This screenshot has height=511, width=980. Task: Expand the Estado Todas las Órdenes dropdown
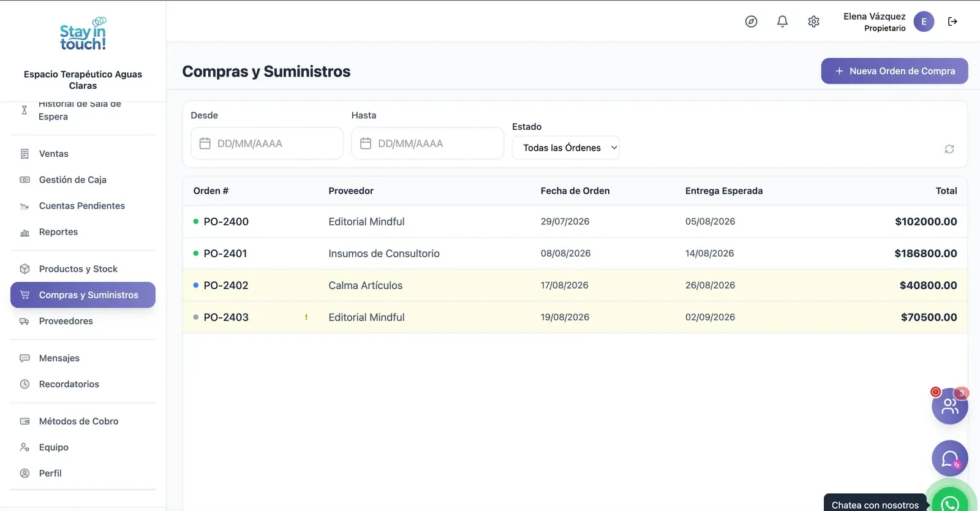[x=566, y=148]
